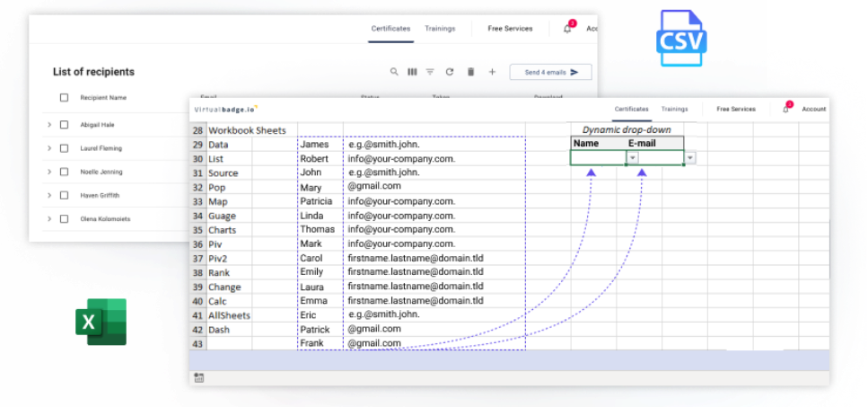Viewport: 868px width, 407px height.
Task: Click the 'Dynamic drop-down' title cell
Action: click(x=627, y=129)
